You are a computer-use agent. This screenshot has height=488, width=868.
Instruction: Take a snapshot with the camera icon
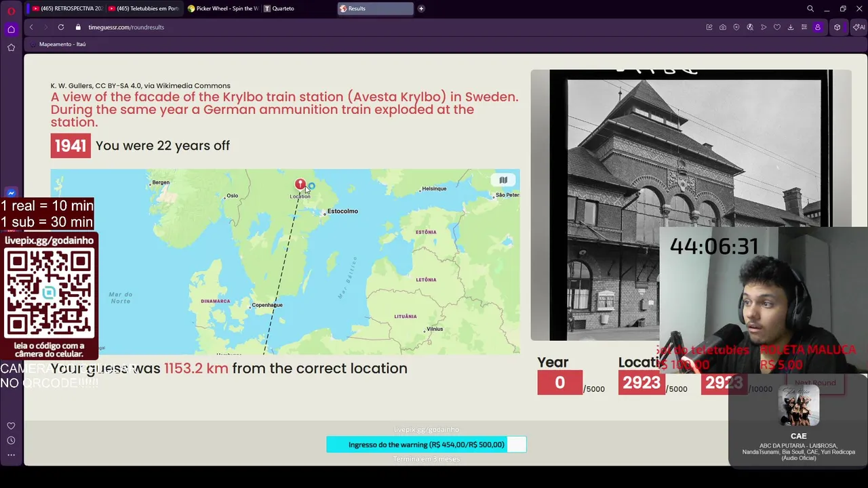click(723, 27)
